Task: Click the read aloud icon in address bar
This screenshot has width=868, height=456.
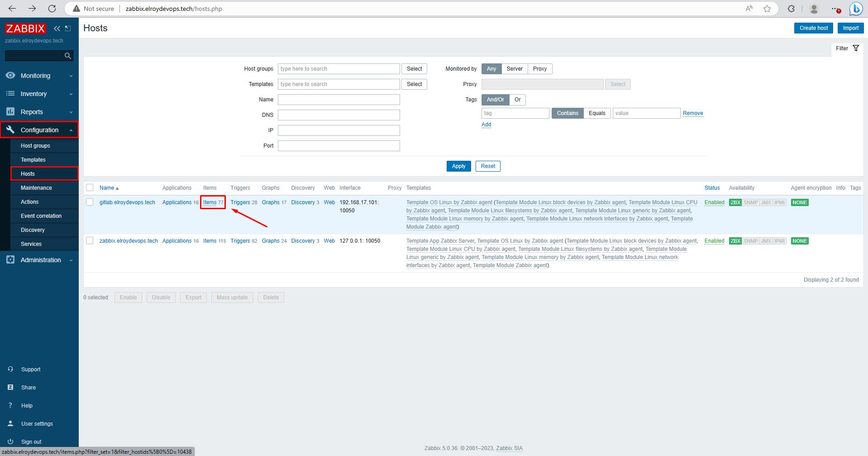Action: [749, 9]
